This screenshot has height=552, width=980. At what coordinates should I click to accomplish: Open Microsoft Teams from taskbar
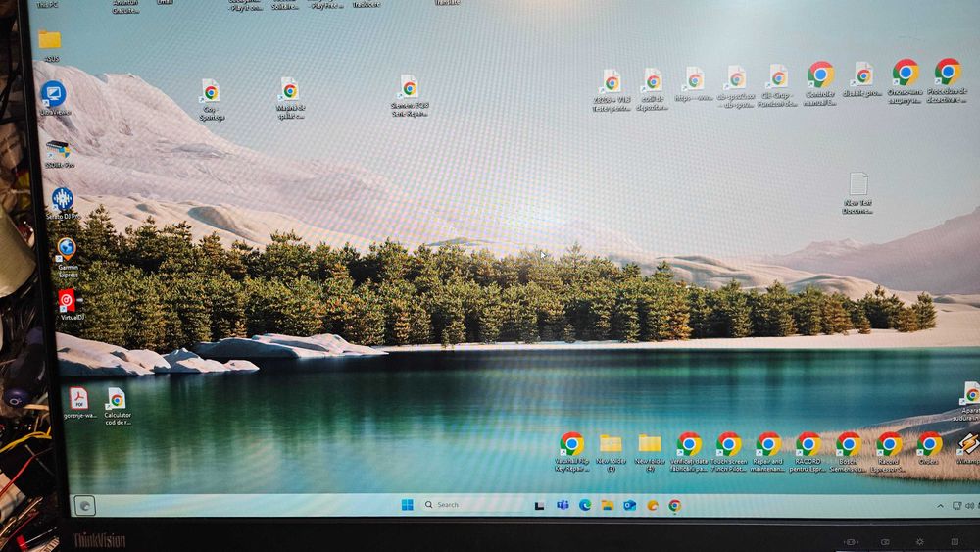click(563, 505)
